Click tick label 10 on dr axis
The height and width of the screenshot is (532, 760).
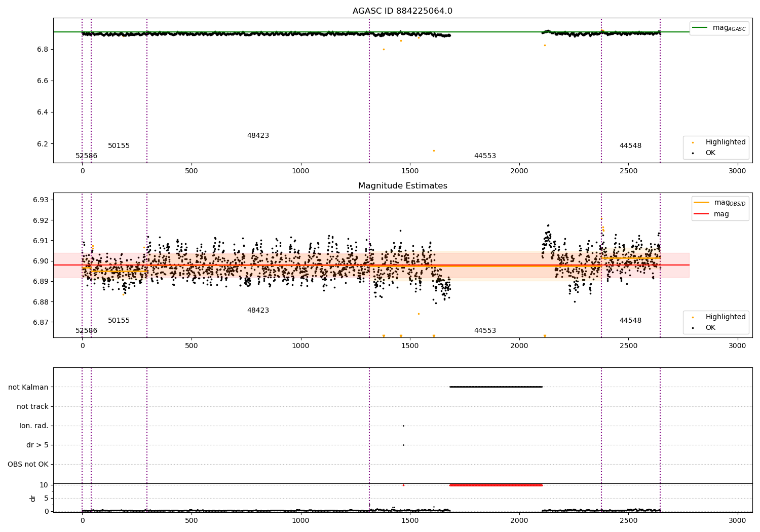pyautogui.click(x=44, y=485)
